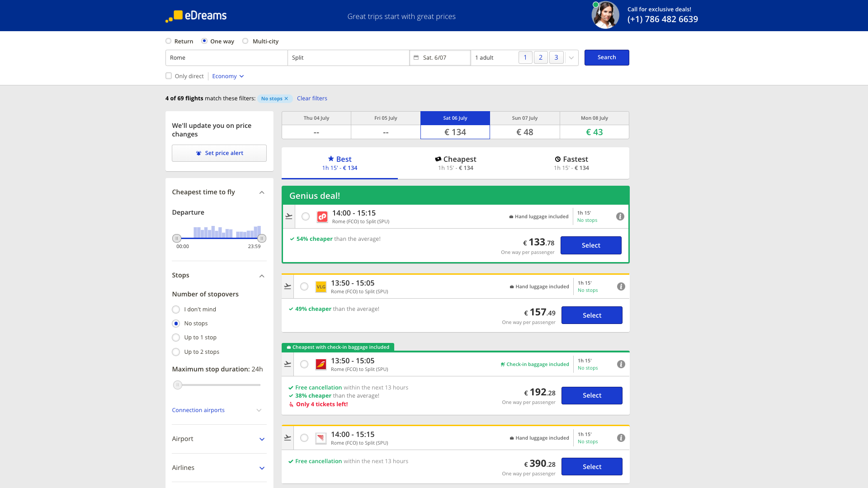The height and width of the screenshot is (488, 868).
Task: Click the Clear filters link
Action: (312, 99)
